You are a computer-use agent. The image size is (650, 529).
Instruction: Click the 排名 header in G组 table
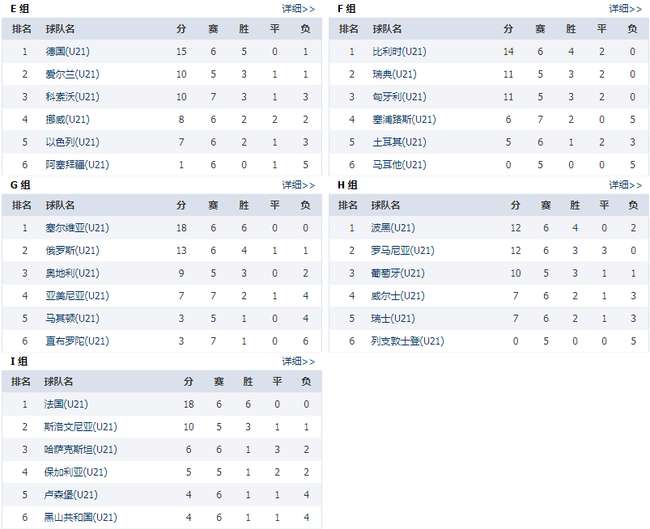(x=22, y=205)
